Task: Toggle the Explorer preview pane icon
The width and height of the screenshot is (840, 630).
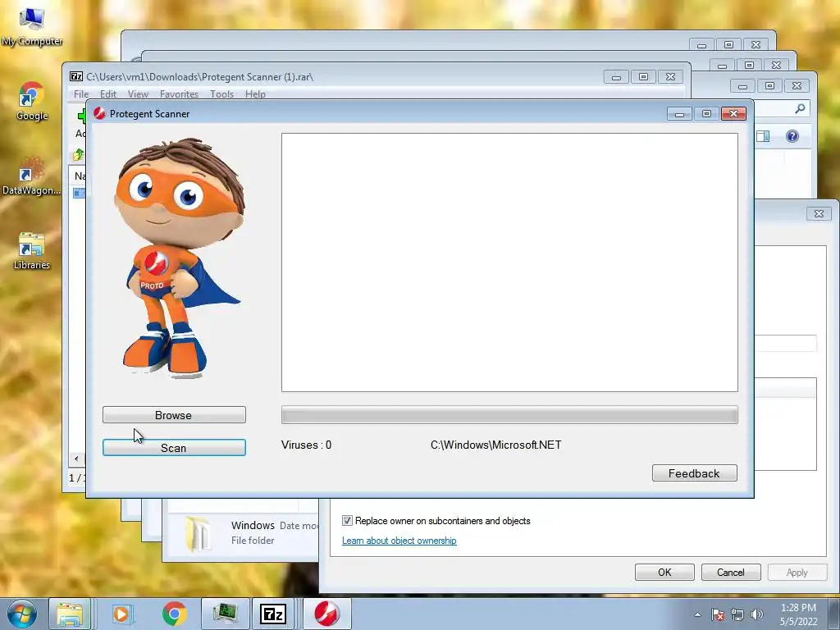Action: coord(763,136)
